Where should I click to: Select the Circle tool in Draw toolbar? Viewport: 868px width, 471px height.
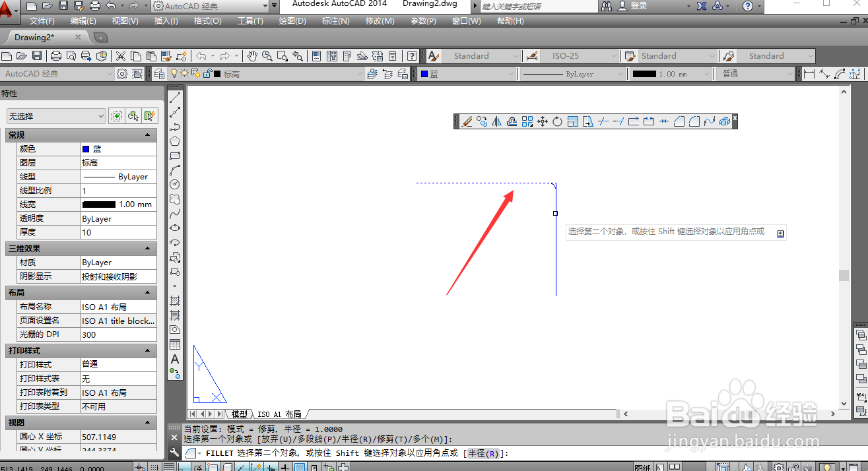point(175,184)
